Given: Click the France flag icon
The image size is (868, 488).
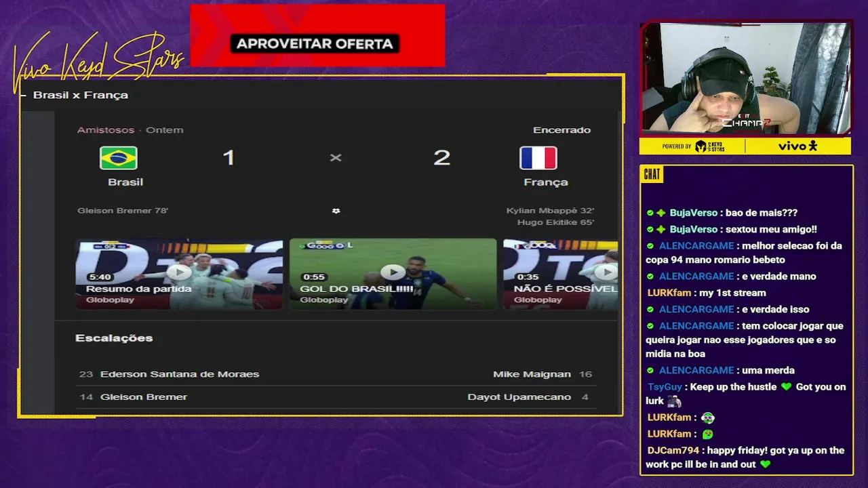Looking at the screenshot, I should coord(538,158).
